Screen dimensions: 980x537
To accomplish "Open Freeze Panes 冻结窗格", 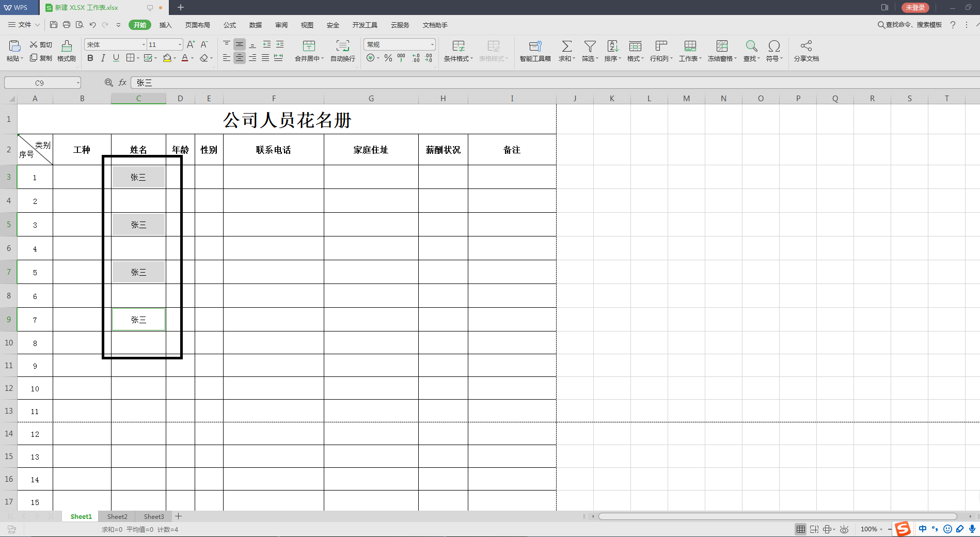I will coord(722,51).
